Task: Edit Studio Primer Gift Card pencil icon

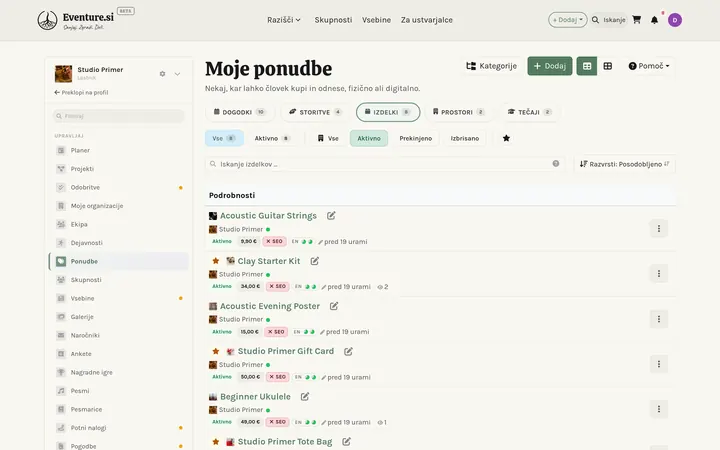Action: [x=348, y=351]
